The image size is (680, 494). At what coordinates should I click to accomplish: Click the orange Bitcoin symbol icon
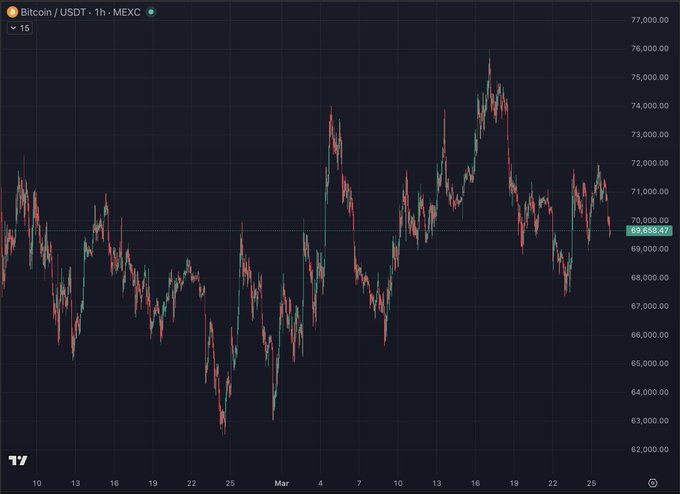tap(11, 12)
